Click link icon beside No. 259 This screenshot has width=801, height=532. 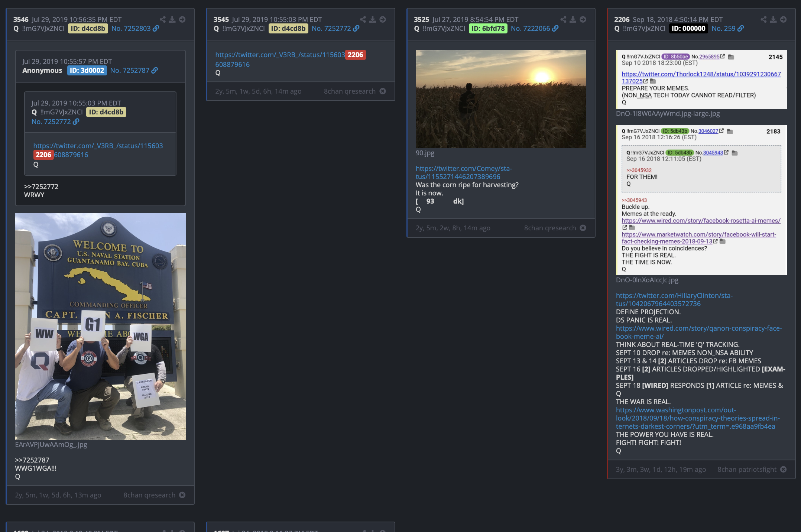(741, 28)
